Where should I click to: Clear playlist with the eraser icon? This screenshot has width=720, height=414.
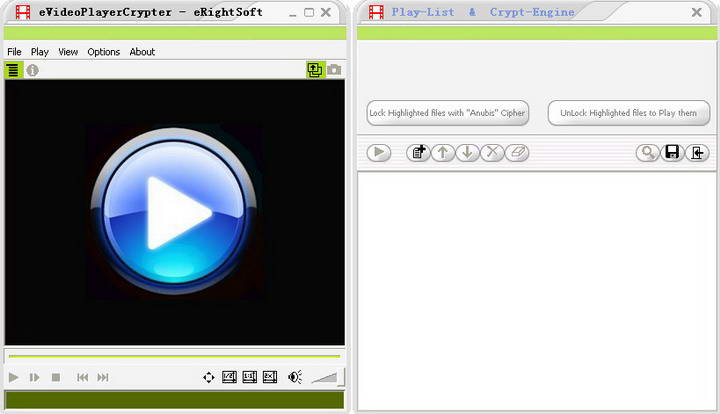pyautogui.click(x=517, y=152)
